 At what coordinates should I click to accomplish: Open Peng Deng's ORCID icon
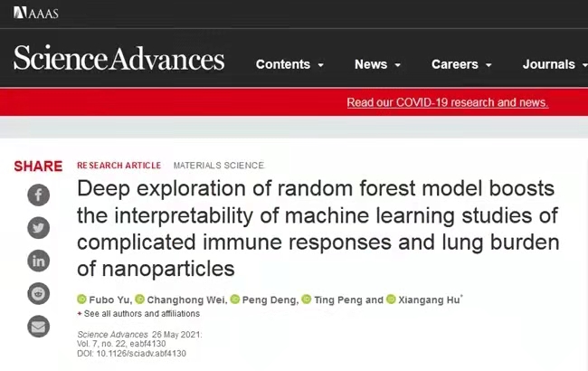point(234,300)
